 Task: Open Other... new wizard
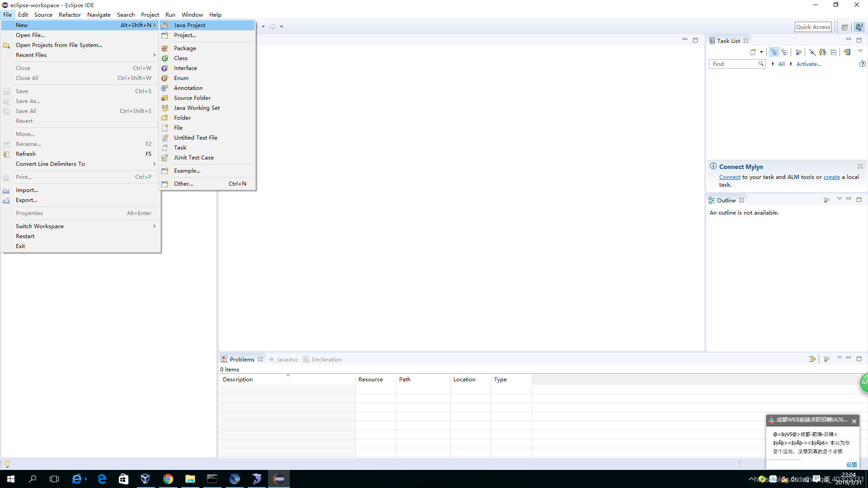click(208, 184)
